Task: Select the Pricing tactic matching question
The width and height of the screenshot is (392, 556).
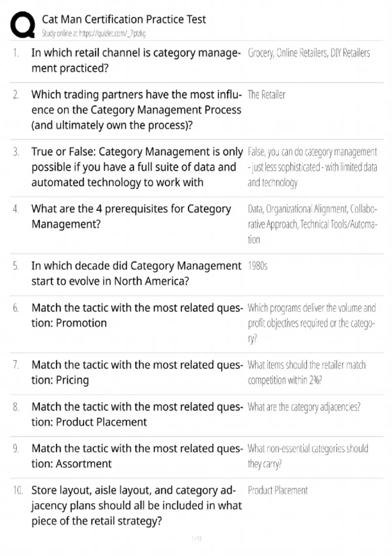Action: pos(137,372)
